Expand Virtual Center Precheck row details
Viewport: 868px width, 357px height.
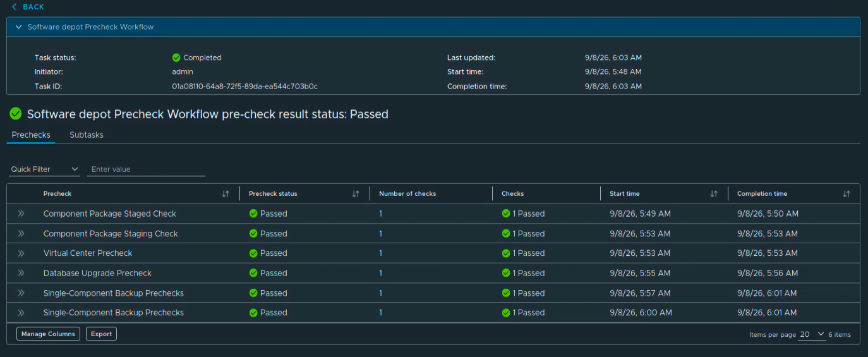[21, 253]
